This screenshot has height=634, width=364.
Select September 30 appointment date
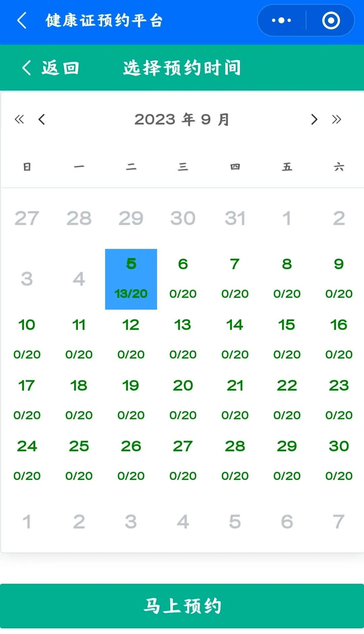tap(339, 461)
